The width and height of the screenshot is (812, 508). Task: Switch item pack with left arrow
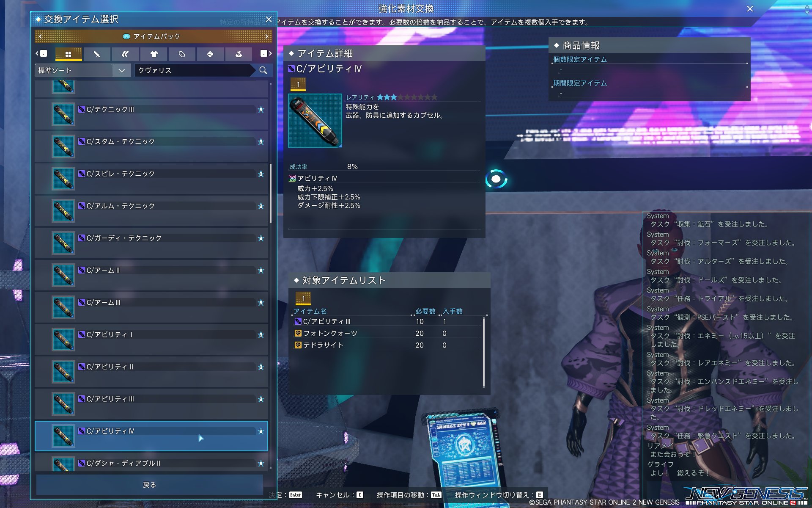coord(40,36)
